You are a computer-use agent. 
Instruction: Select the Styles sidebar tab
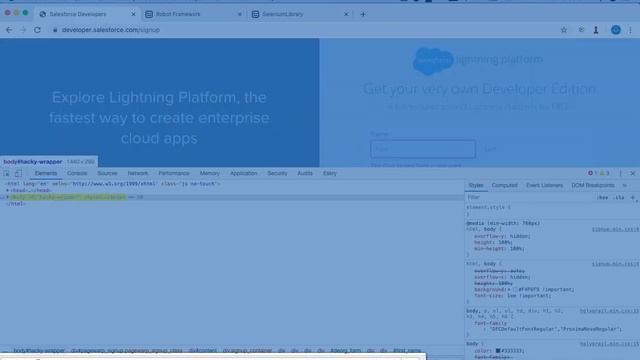pos(476,185)
